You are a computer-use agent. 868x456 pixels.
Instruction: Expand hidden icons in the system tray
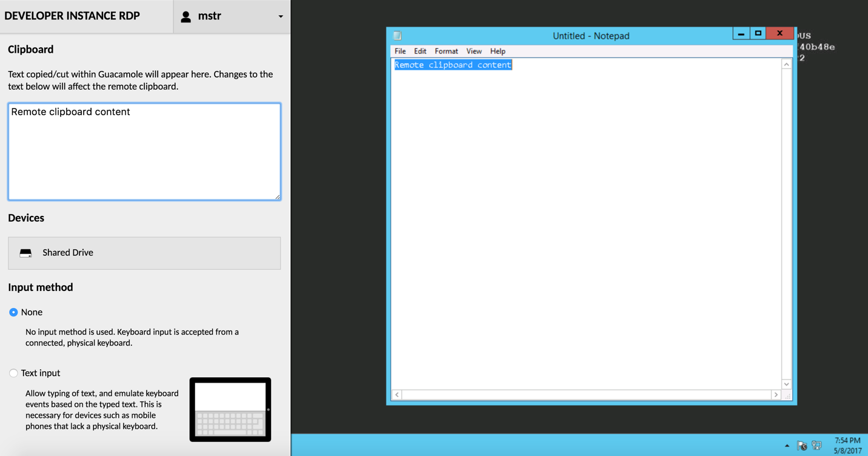pyautogui.click(x=787, y=445)
